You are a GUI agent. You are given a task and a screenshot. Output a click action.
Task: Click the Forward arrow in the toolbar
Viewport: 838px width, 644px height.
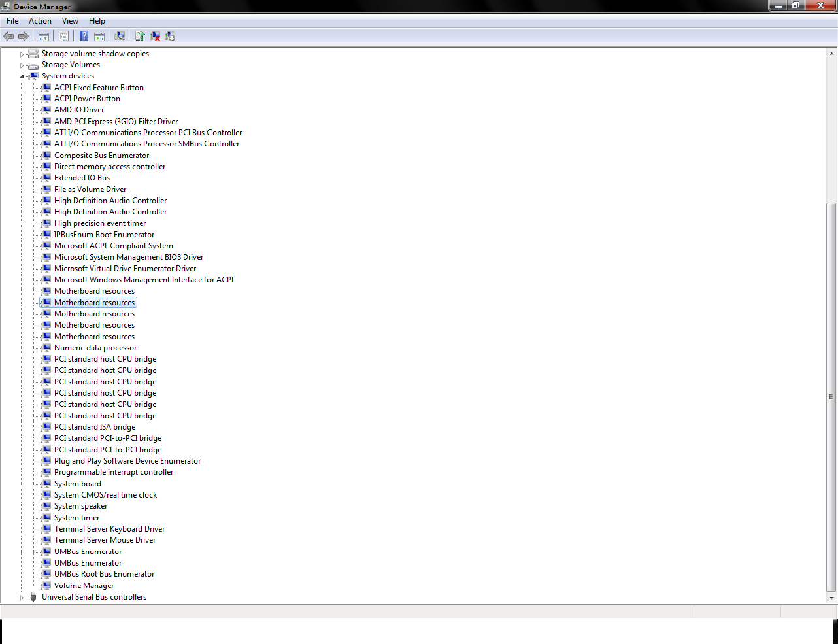point(24,37)
